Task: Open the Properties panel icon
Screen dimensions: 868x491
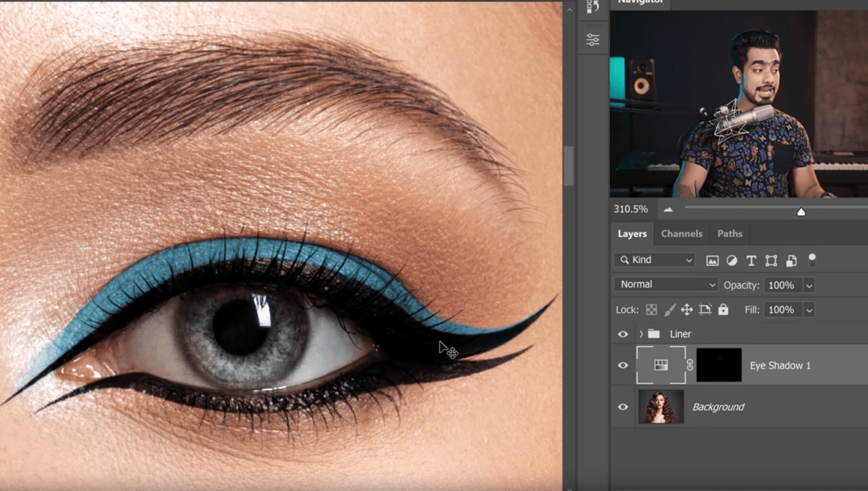Action: [x=593, y=40]
